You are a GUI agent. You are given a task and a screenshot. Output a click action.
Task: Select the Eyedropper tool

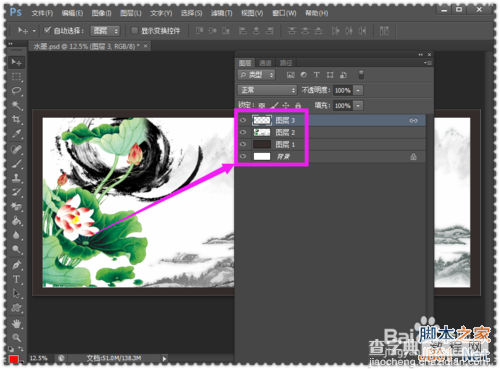coord(16,134)
